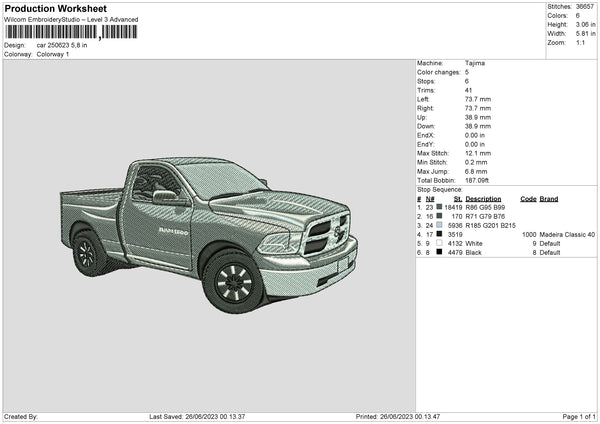Click the Colors value 6
This screenshot has width=600, height=424.
pos(578,16)
